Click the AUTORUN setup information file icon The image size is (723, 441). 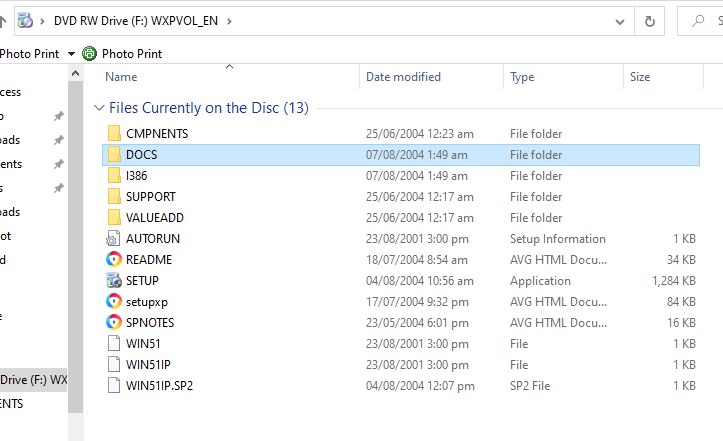[113, 238]
